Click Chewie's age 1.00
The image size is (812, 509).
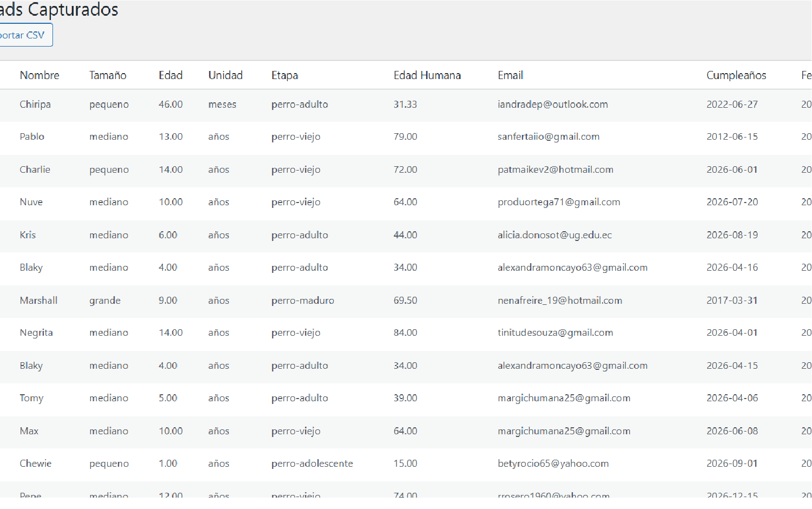point(168,464)
